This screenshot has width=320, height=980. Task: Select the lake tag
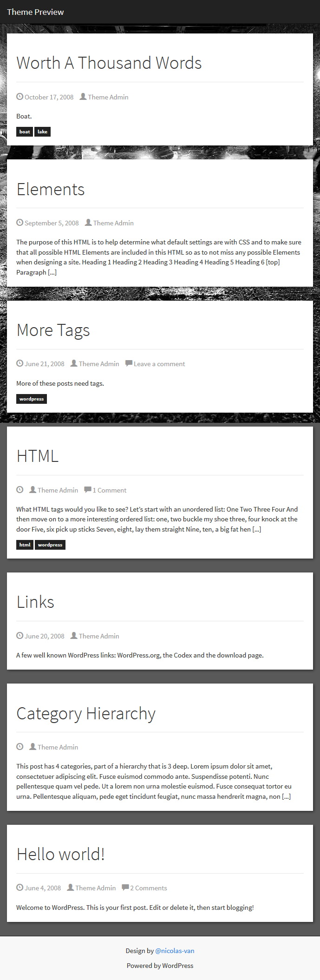coord(42,132)
